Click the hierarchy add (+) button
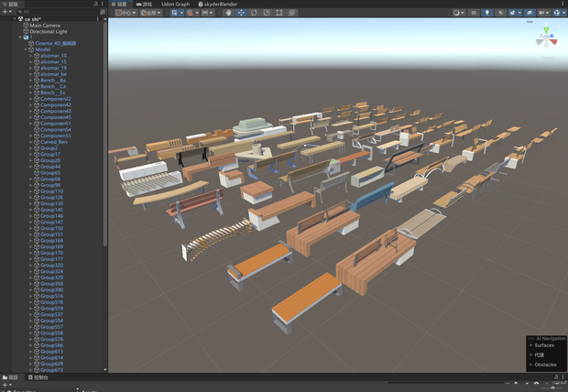This screenshot has height=392, width=568. (7, 12)
